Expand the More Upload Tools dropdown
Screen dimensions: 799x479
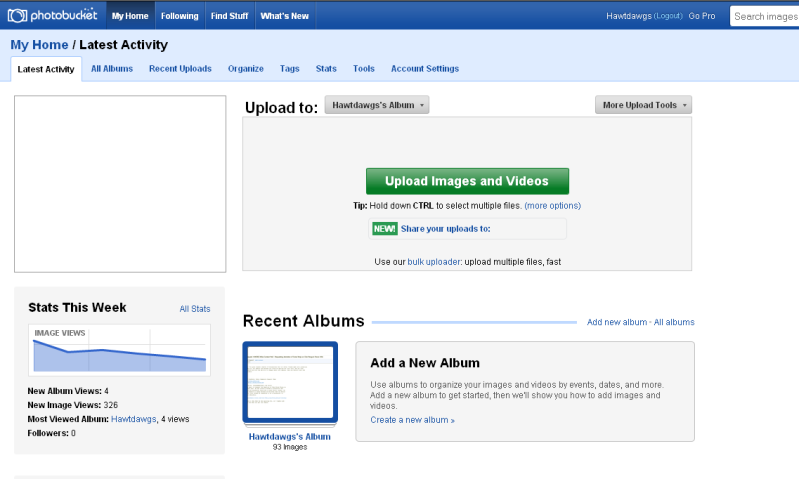643,105
